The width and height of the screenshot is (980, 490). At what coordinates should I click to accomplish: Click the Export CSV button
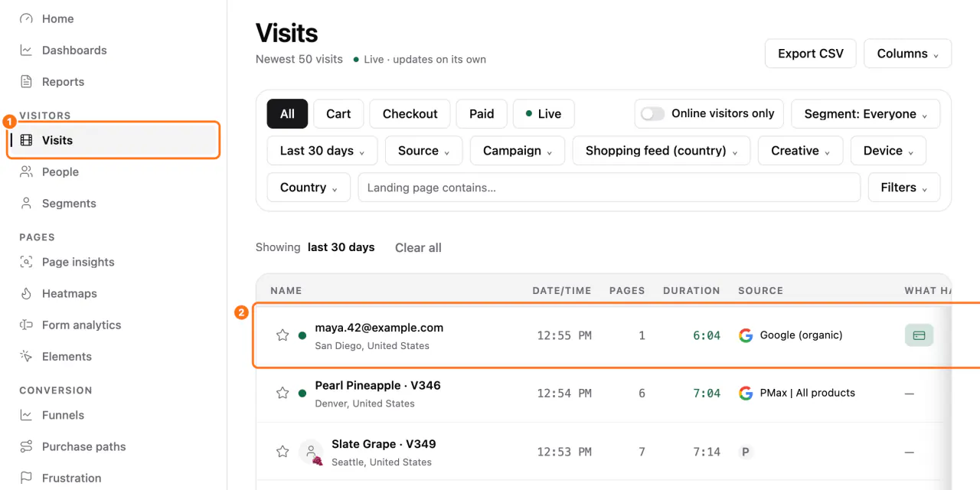811,54
